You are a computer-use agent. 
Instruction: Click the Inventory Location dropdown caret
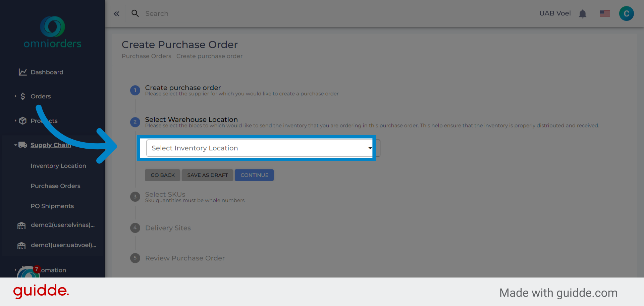(370, 148)
